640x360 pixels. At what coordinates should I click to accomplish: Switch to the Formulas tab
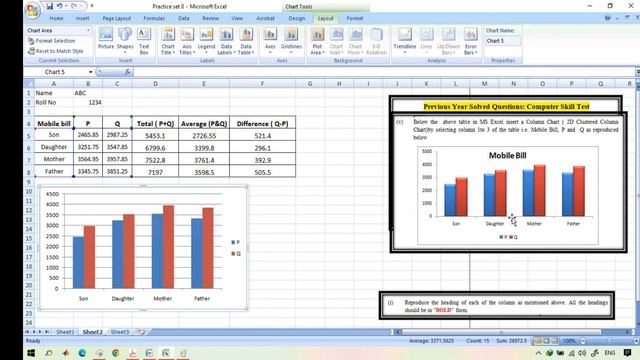point(154,18)
